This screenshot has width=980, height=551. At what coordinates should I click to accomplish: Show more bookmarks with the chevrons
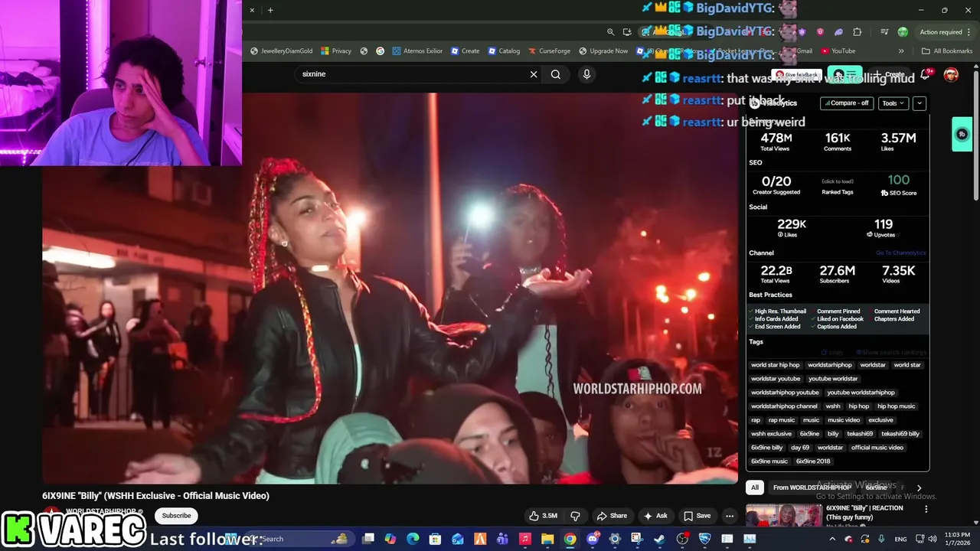click(x=901, y=51)
